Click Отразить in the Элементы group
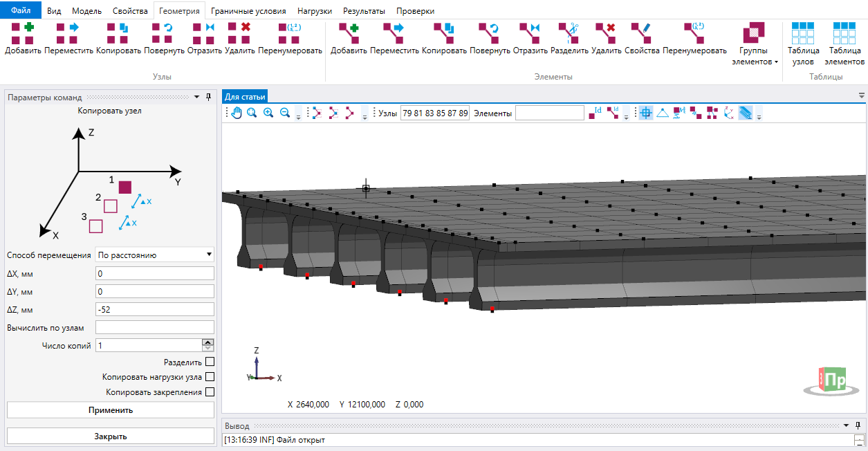The width and height of the screenshot is (868, 451). pos(530,39)
